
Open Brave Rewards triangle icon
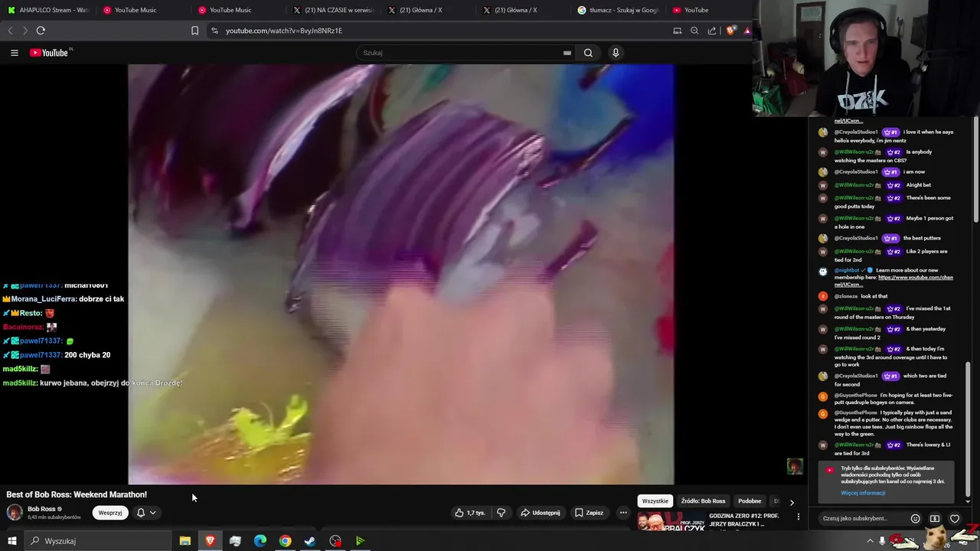[x=747, y=31]
